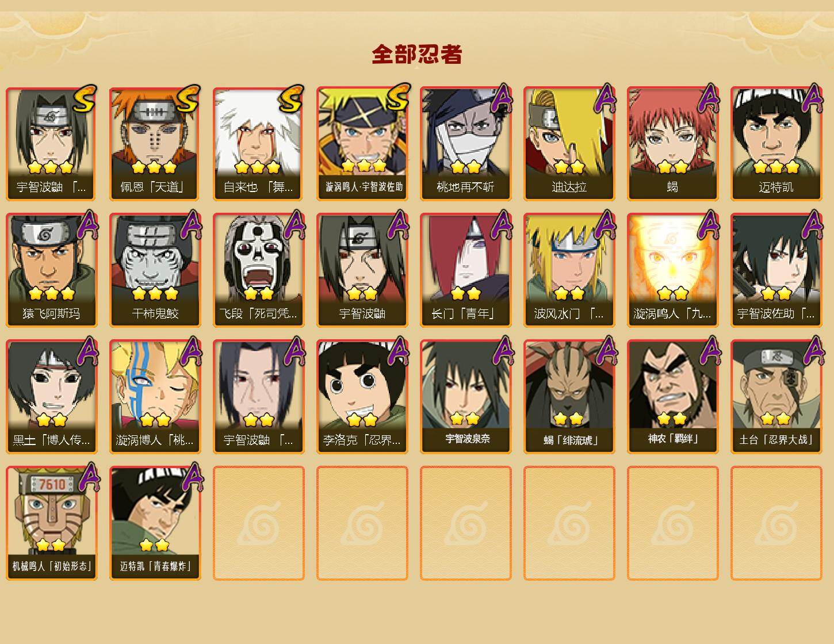Viewport: 834px width, 644px height.
Task: Click the 全部忍者 header title
Action: 417,55
